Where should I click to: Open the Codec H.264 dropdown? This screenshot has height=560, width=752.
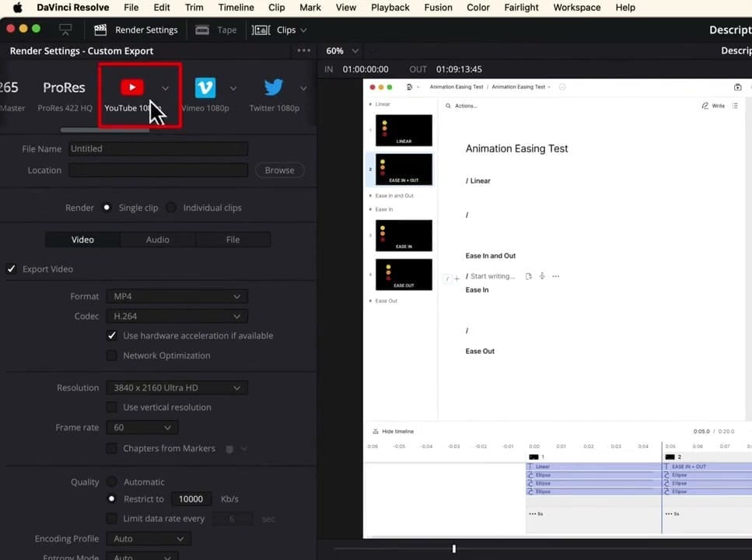tap(177, 316)
